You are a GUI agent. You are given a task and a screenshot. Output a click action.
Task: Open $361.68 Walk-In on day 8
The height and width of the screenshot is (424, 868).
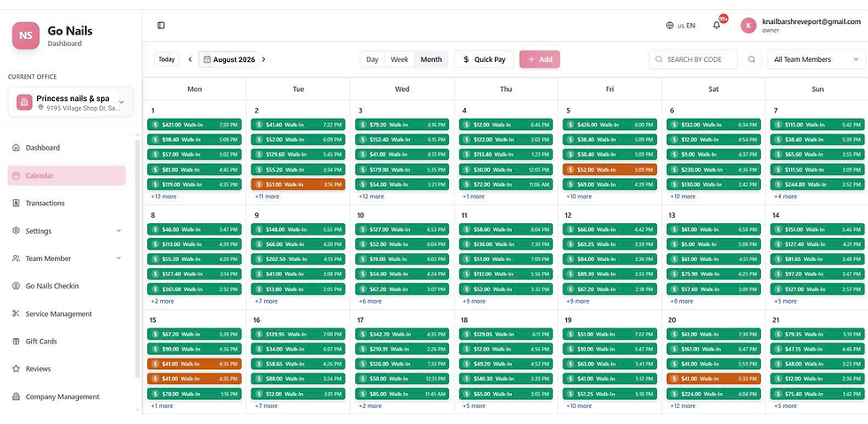(x=194, y=289)
